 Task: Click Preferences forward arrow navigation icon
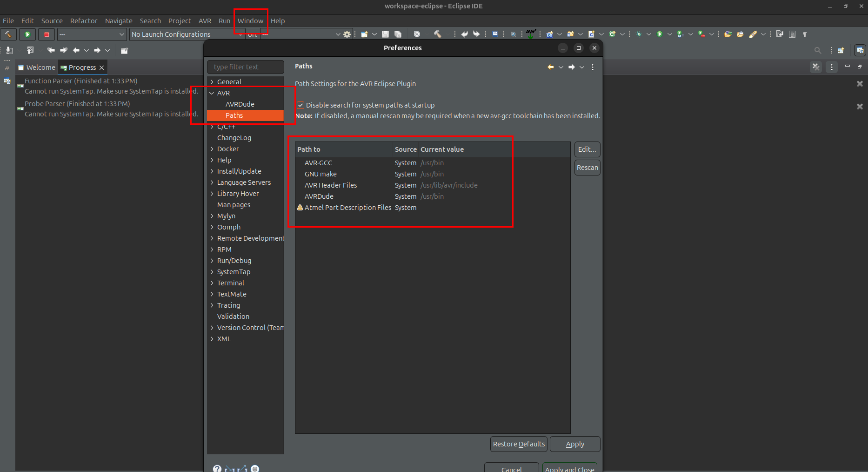572,67
